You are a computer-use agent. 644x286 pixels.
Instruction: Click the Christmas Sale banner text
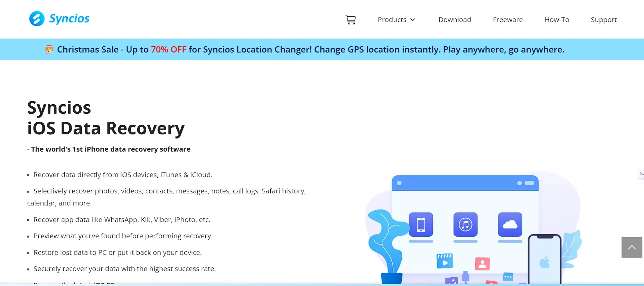pyautogui.click(x=310, y=49)
